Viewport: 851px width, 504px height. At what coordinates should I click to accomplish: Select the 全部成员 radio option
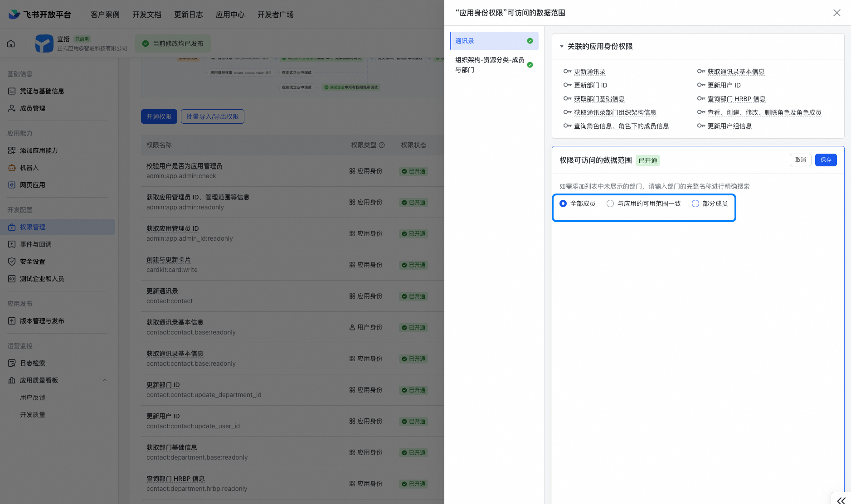click(x=563, y=204)
